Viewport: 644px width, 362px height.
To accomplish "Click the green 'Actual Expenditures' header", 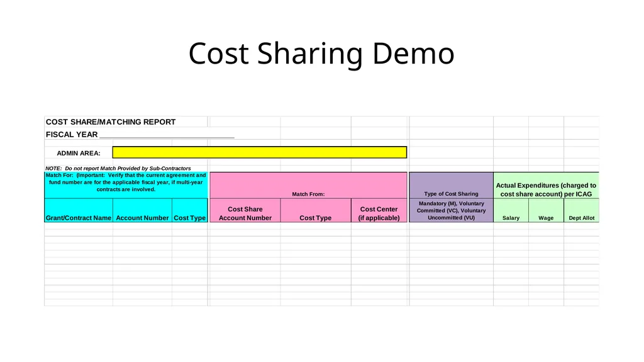I will 546,185.
